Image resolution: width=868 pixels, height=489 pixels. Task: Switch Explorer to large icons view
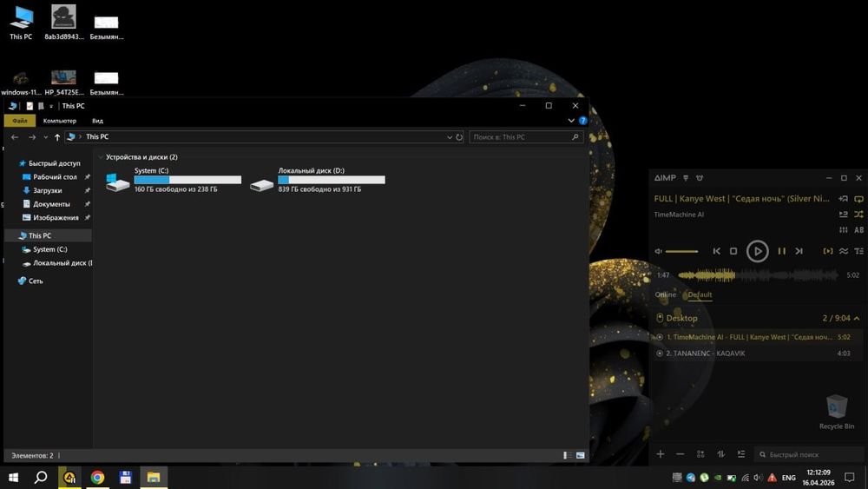pos(580,455)
